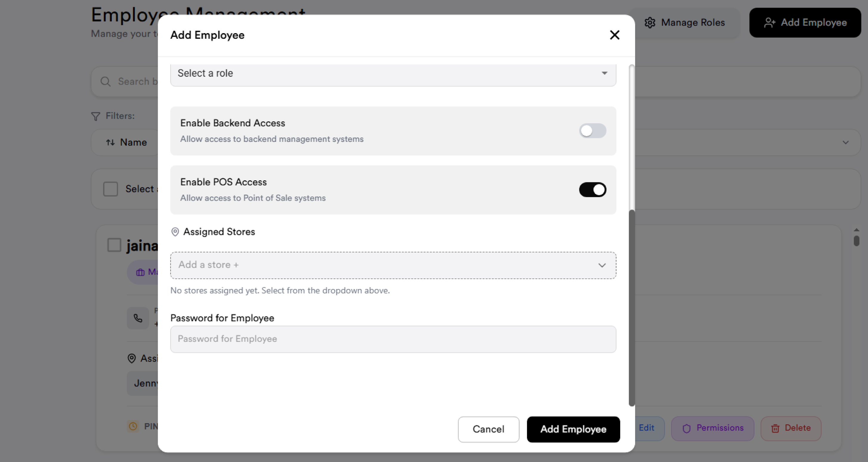
Task: Close the Add Employee dialog
Action: (x=614, y=35)
